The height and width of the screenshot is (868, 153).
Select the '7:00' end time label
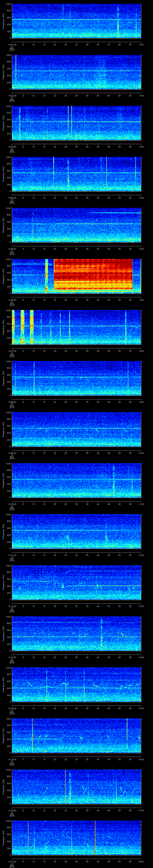(141, 300)
